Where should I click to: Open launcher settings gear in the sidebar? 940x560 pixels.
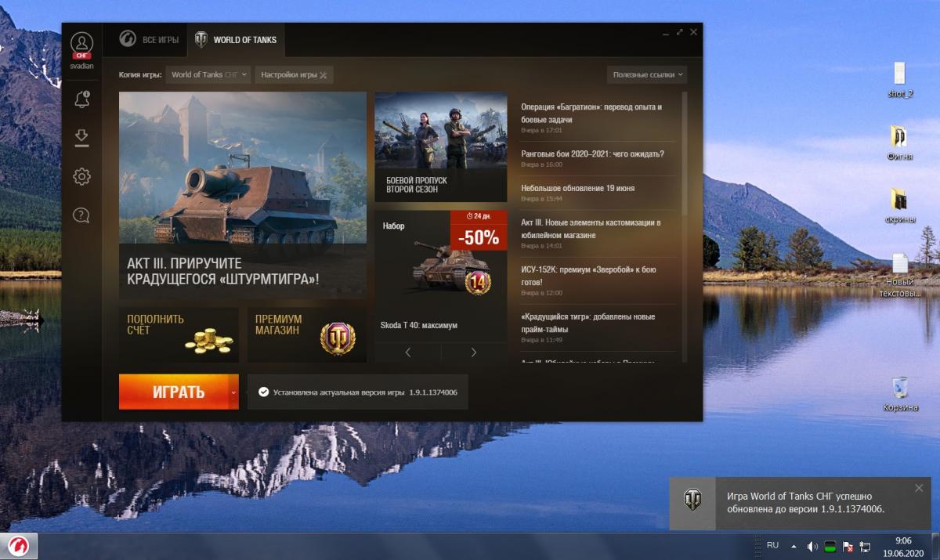pos(81,177)
